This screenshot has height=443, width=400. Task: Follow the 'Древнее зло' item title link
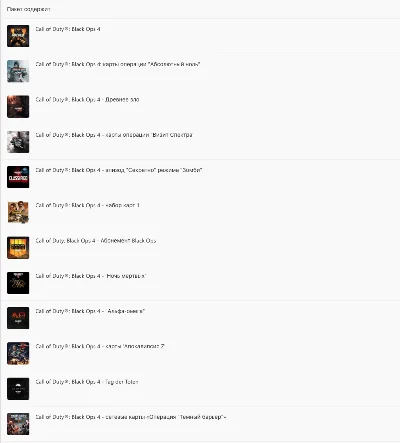(87, 100)
